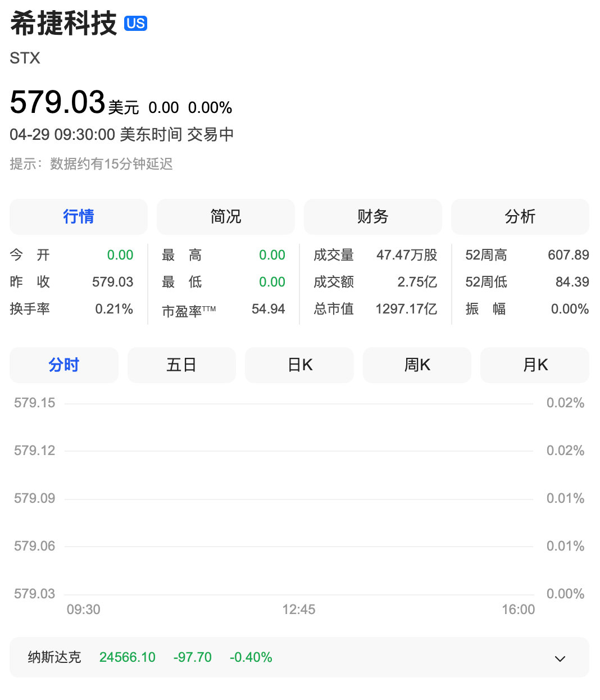Select the 分时 chart view

pos(63,365)
